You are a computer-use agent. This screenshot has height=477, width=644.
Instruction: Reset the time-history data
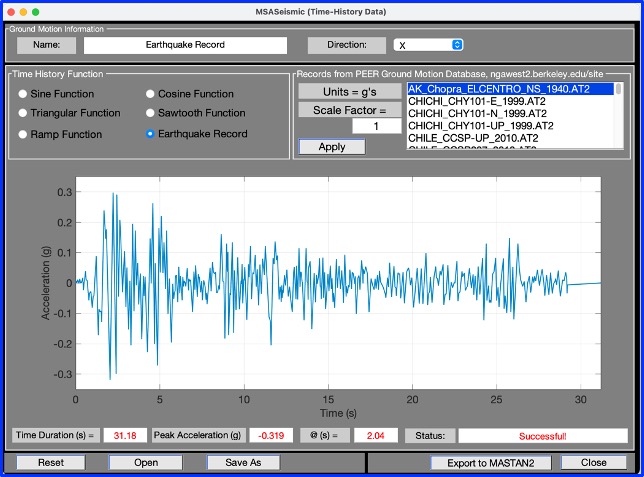point(50,463)
